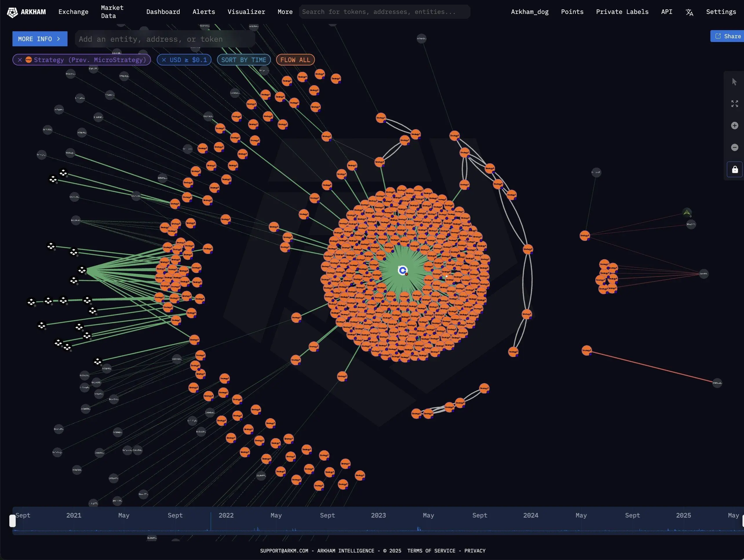Toggle the graph lock icon

(x=734, y=169)
